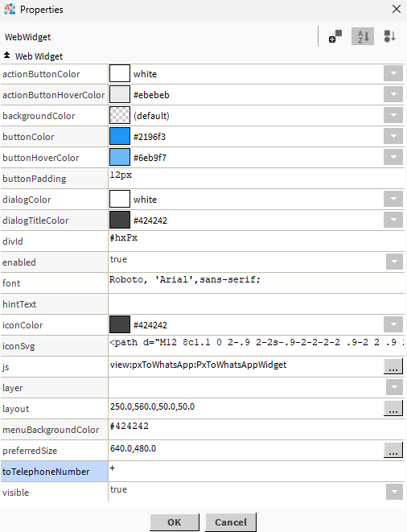The image size is (407, 532).
Task: Open the layout ellipsis editor button
Action: (393, 408)
